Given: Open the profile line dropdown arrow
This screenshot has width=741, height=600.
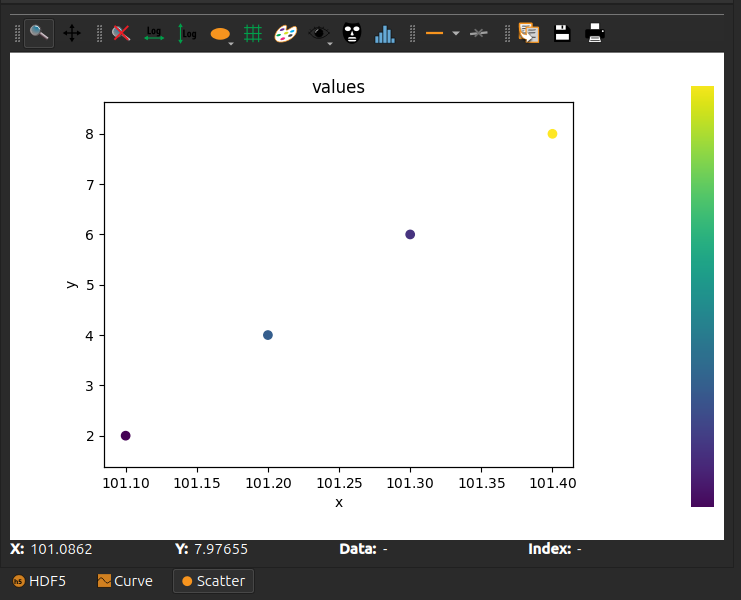Looking at the screenshot, I should [x=456, y=33].
